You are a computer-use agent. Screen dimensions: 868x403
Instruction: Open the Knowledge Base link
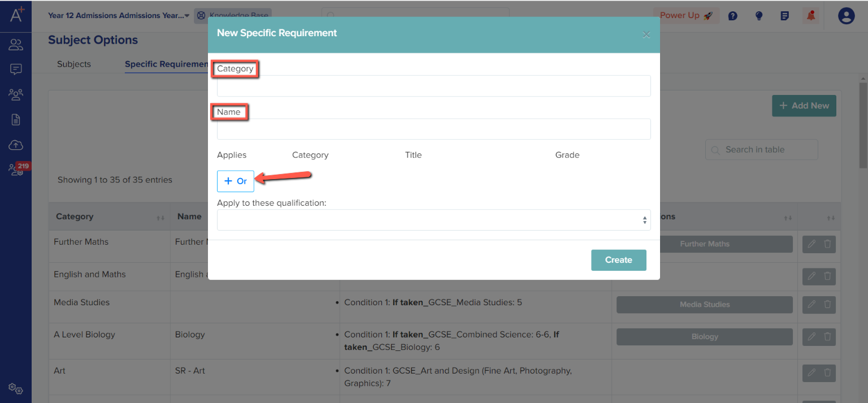[233, 16]
